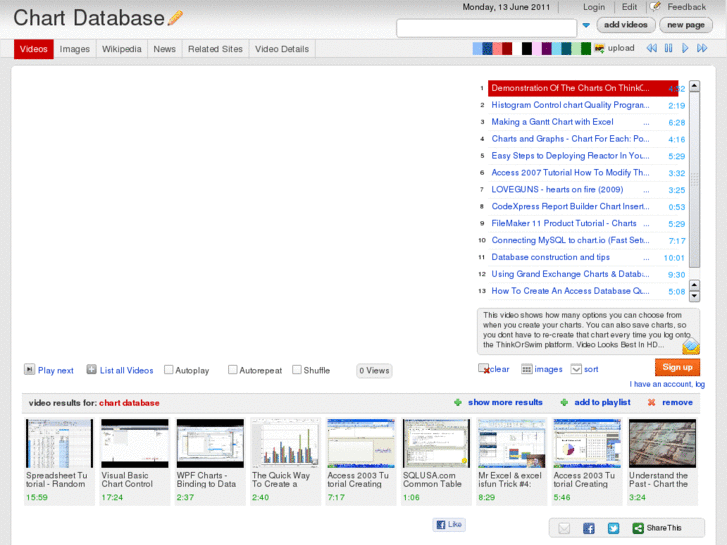The image size is (727, 545).
Task: Click the clear playlist icon
Action: click(x=484, y=369)
